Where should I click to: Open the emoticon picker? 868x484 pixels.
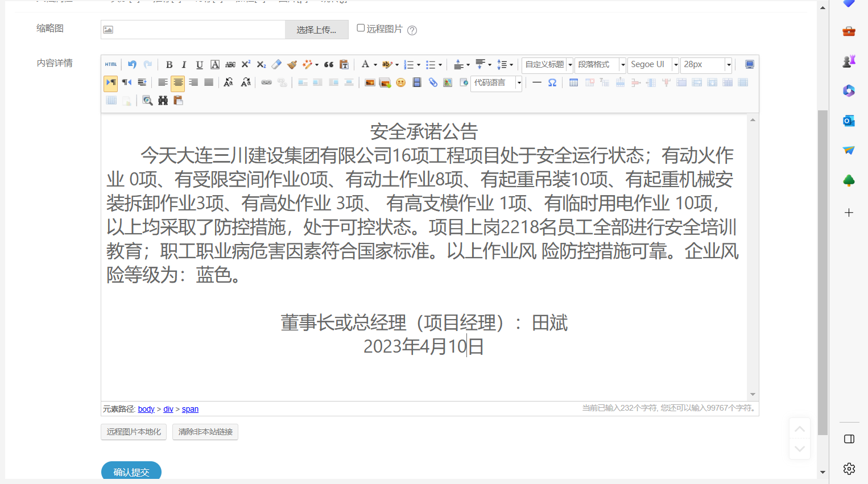[401, 82]
